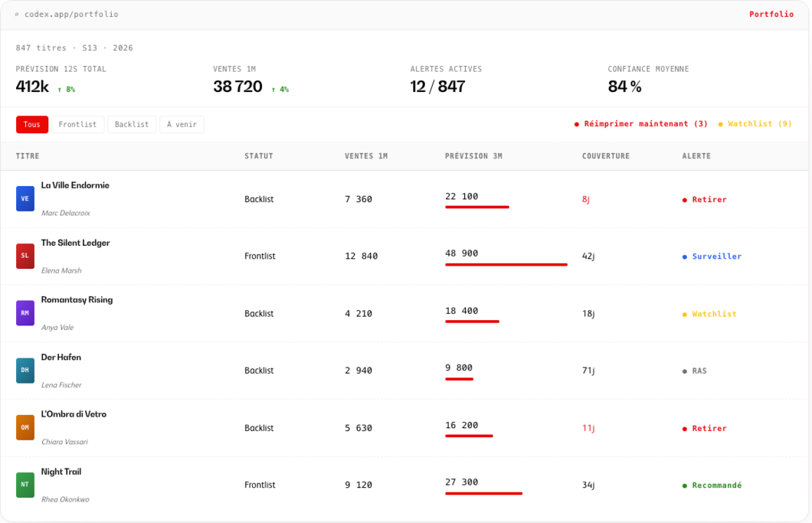Toggle the Frontlist filter
Screen dimensions: 812x523
(x=77, y=124)
